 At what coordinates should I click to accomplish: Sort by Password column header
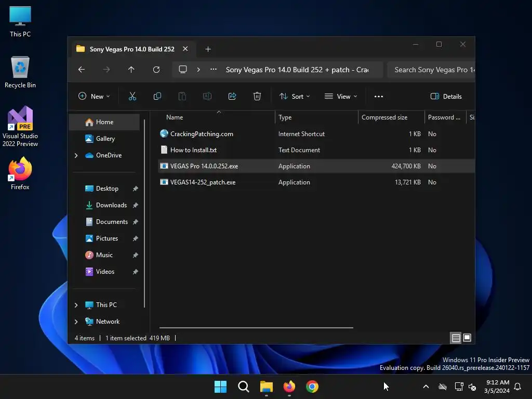445,117
